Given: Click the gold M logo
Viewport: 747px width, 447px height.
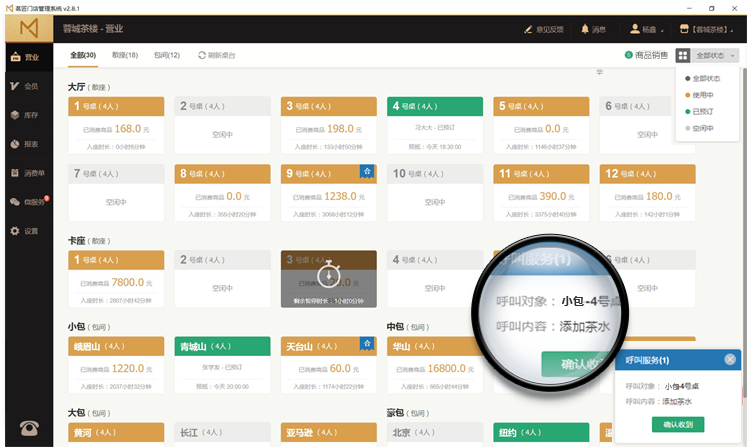Looking at the screenshot, I should 29,29.
